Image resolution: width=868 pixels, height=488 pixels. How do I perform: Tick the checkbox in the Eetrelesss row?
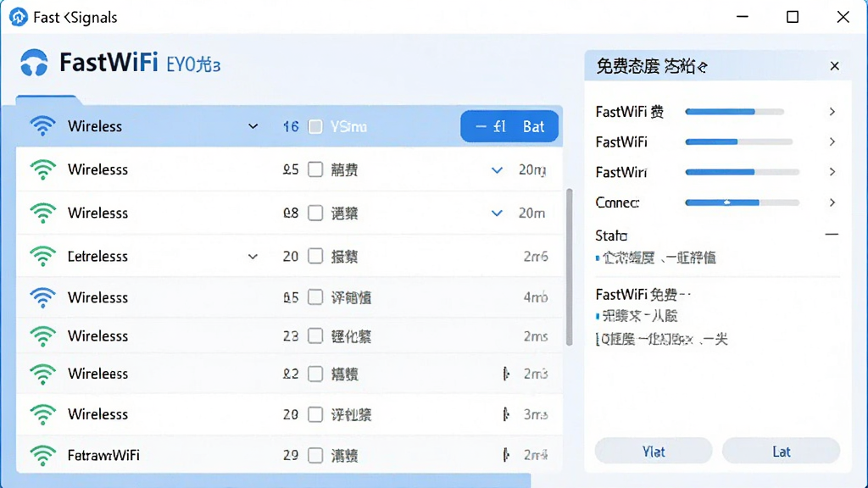[x=315, y=256]
